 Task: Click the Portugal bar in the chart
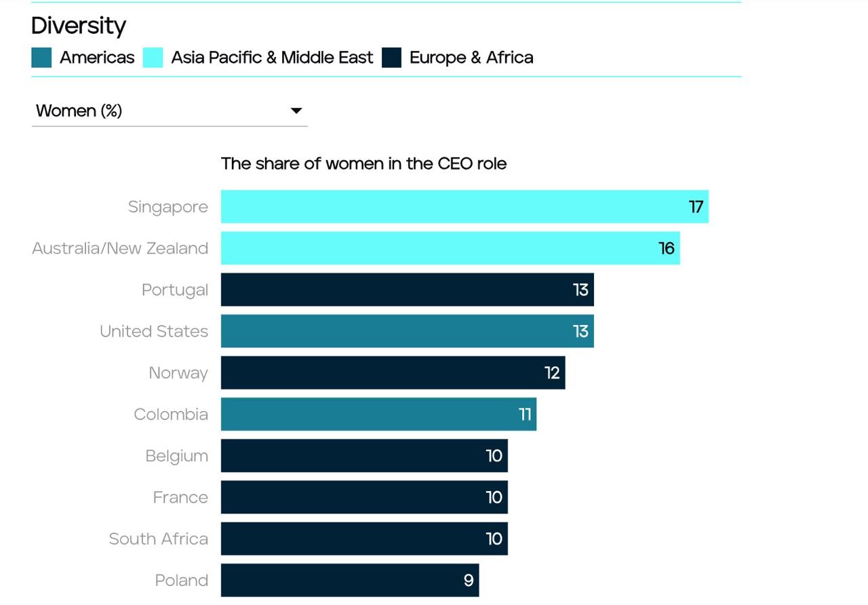pos(407,290)
